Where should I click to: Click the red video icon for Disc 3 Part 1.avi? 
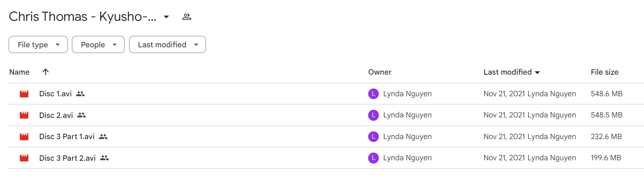tap(24, 137)
